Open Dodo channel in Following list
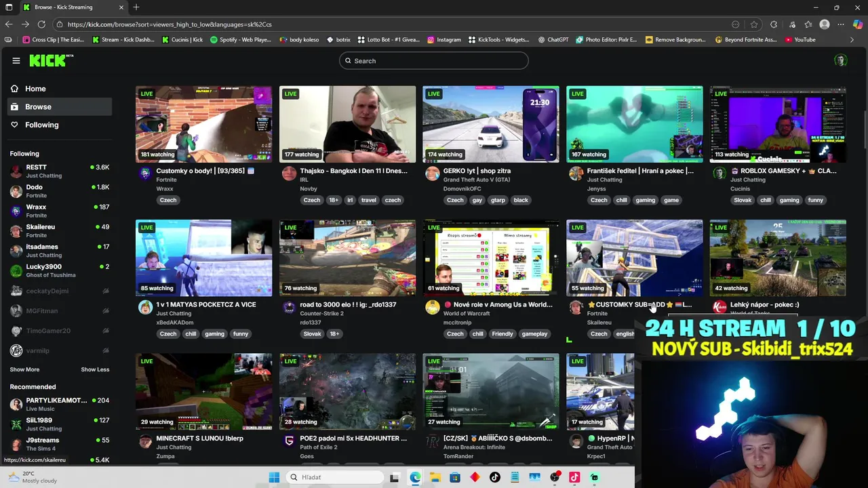This screenshot has height=488, width=868. coord(60,191)
